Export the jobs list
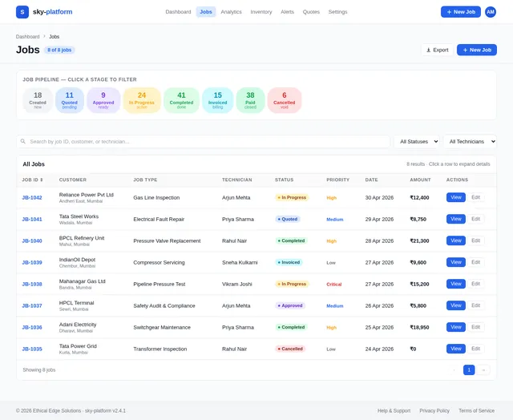 (437, 50)
